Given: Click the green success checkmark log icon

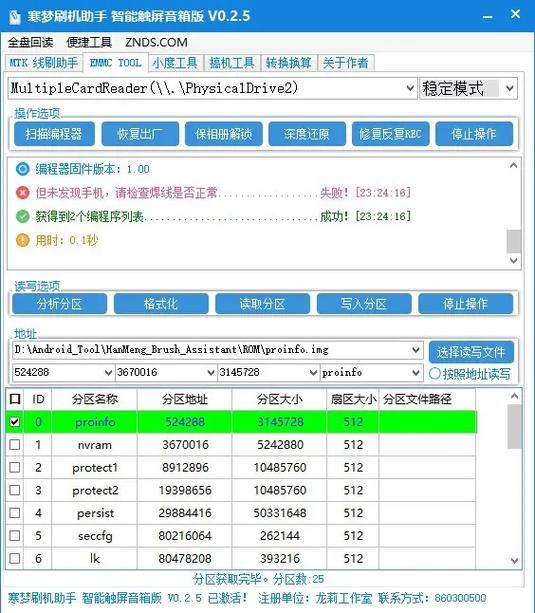Looking at the screenshot, I should coord(22,216).
